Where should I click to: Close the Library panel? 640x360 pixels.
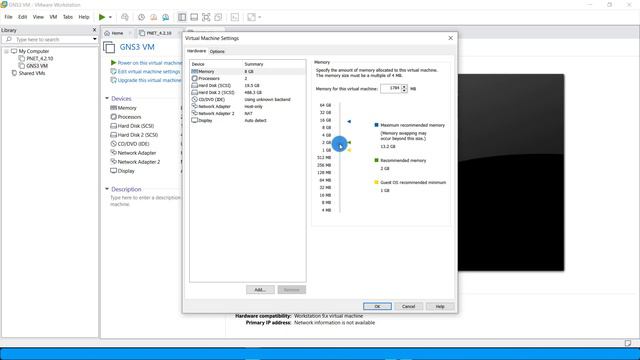tap(94, 30)
